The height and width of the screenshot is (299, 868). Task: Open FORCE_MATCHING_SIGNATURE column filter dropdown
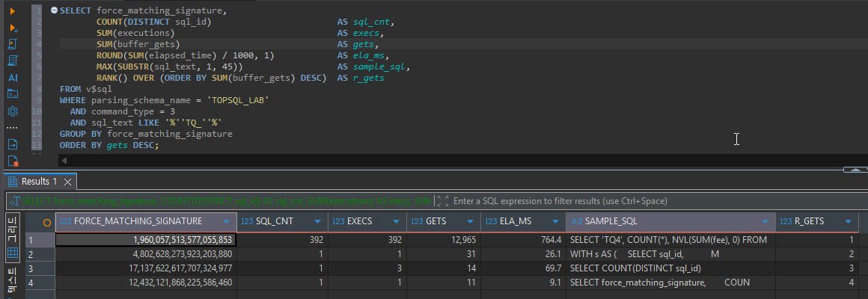(x=227, y=221)
